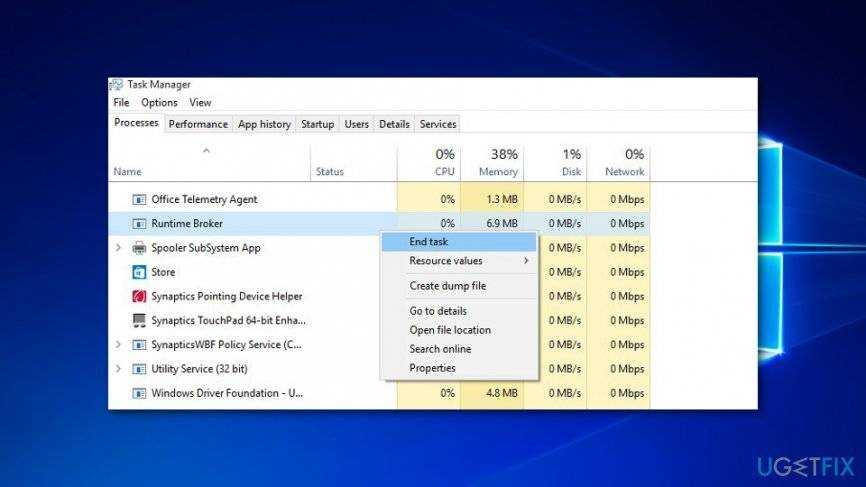Select the Spooler SubSystem App name
Screen dimensions: 866x487
point(206,248)
